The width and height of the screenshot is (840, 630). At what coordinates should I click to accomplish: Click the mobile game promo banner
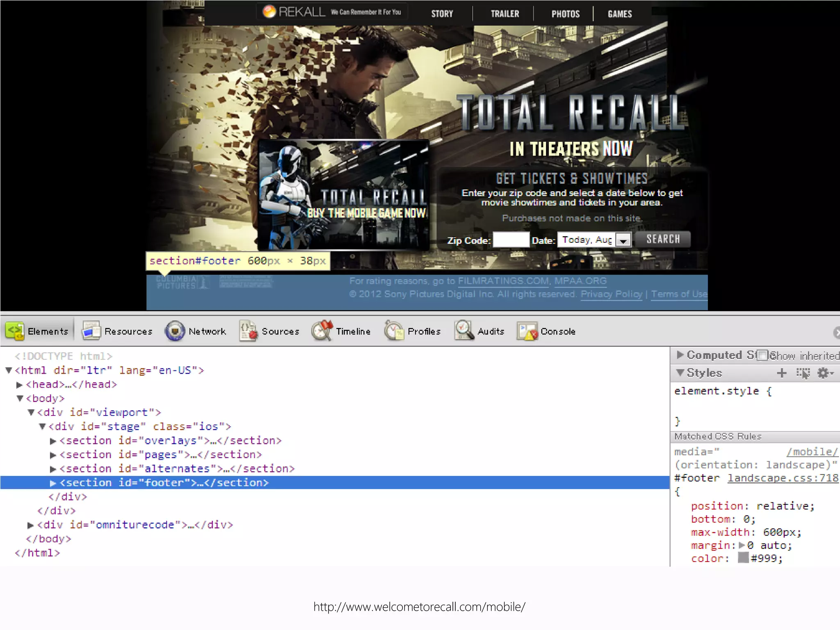tap(344, 195)
